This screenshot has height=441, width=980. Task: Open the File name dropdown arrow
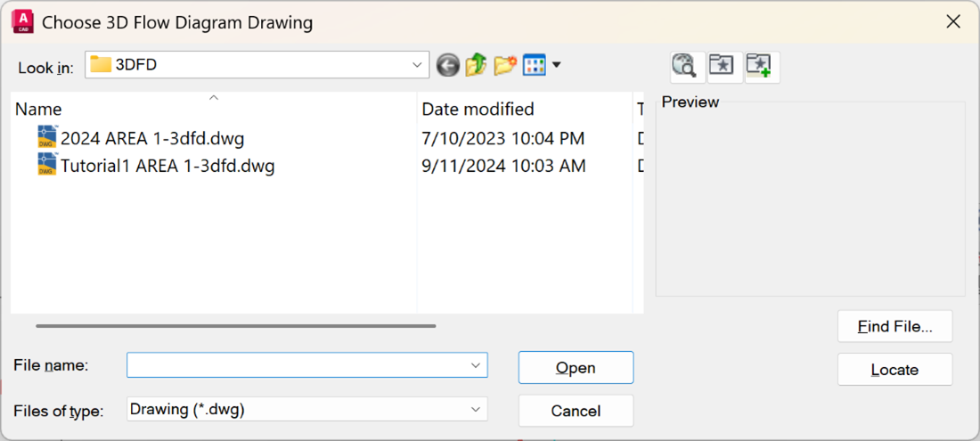475,365
